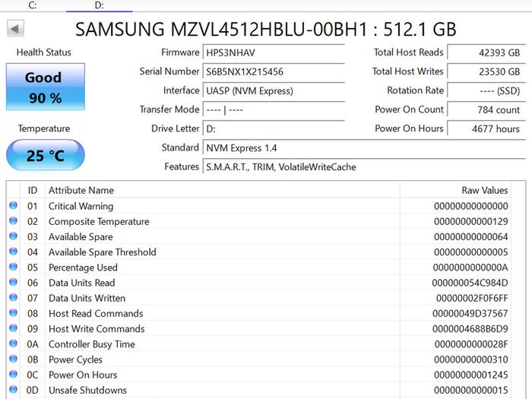The image size is (532, 399).
Task: Select the Standard field NVM Express 1.4
Action: click(364, 148)
